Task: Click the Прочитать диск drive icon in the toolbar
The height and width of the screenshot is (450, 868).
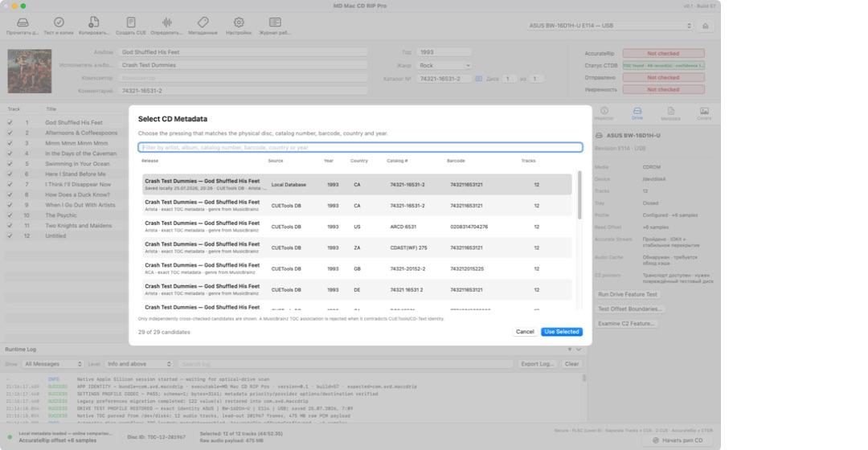Action: coord(23,22)
